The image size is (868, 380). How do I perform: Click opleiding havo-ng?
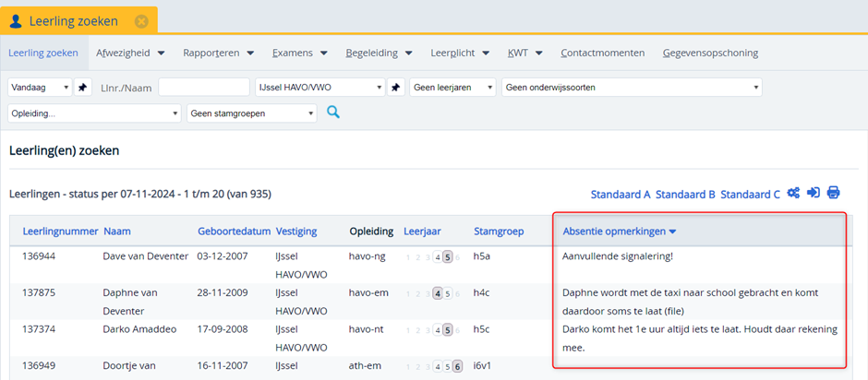coord(368,256)
